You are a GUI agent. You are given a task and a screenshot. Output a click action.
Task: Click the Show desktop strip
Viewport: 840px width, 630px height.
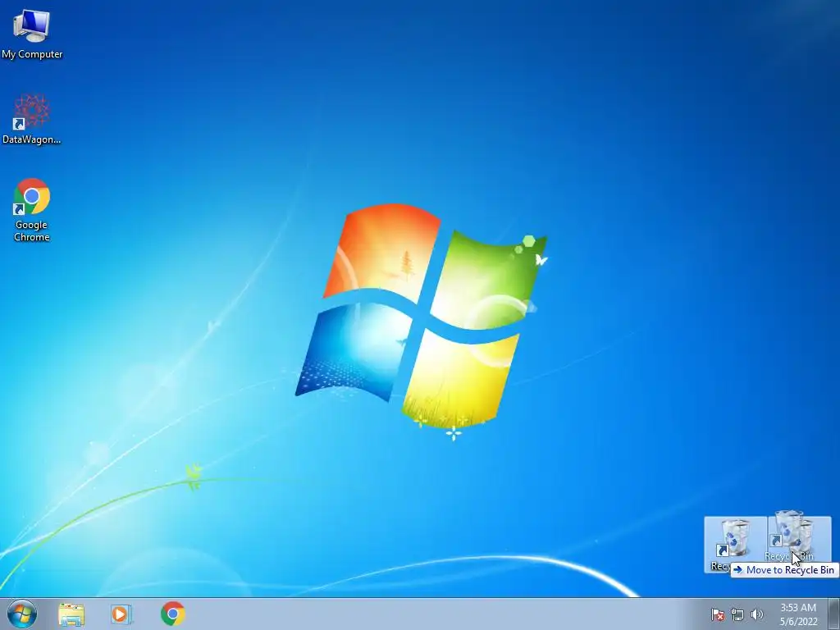click(834, 614)
